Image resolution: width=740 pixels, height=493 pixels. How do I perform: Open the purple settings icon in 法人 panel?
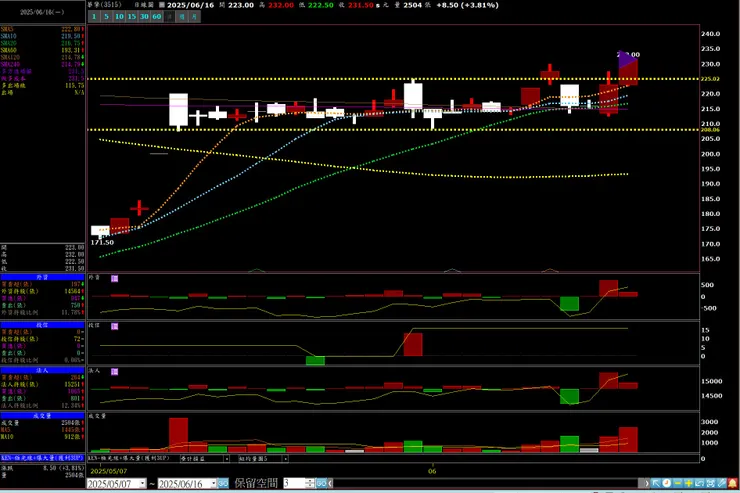point(114,372)
